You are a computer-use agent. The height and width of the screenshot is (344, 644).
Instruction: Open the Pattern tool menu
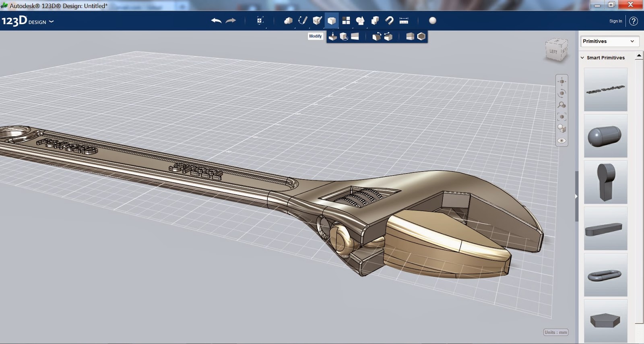pyautogui.click(x=346, y=21)
